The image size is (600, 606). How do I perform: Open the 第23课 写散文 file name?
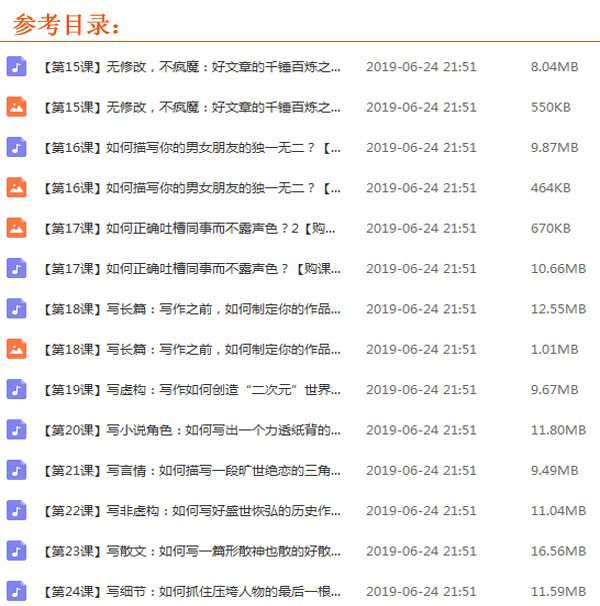[x=191, y=550]
